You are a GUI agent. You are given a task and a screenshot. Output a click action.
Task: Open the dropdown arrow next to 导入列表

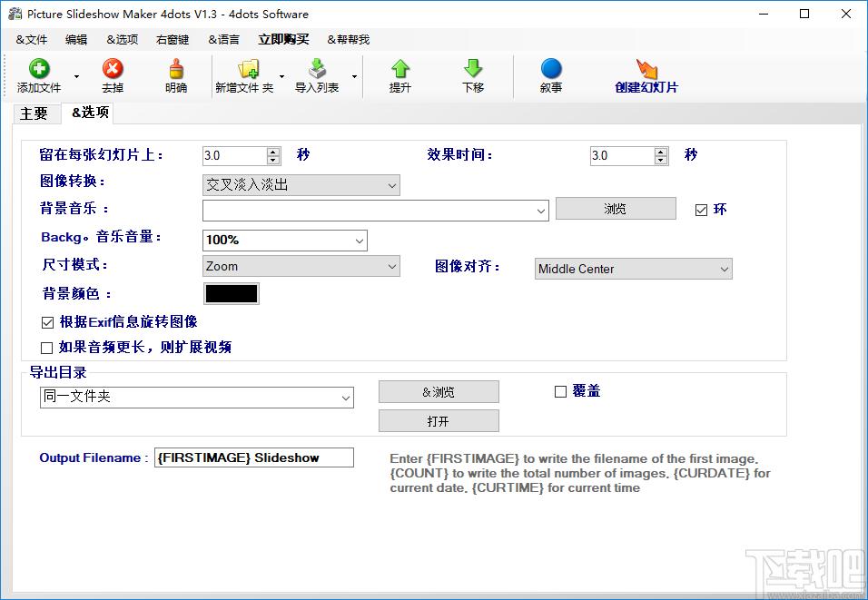(x=354, y=76)
